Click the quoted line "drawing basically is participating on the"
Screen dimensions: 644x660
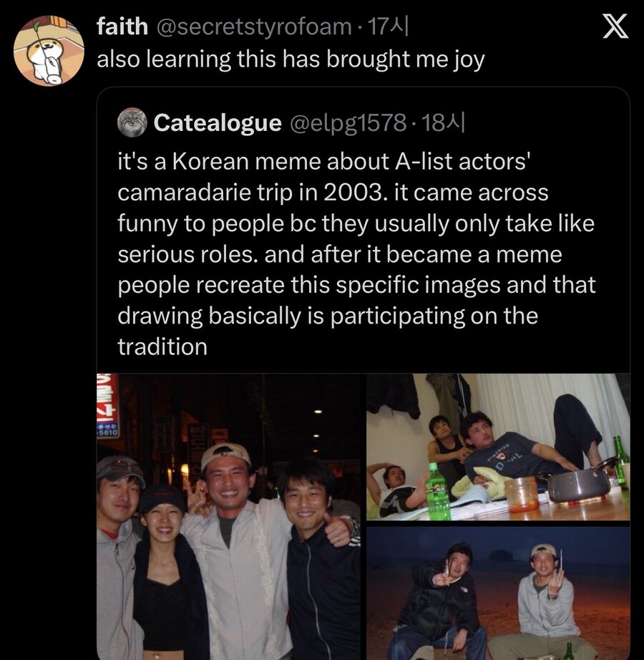[328, 316]
